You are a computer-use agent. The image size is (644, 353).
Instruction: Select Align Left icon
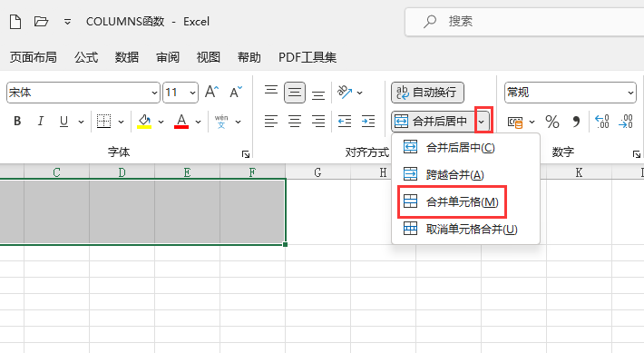pyautogui.click(x=271, y=122)
